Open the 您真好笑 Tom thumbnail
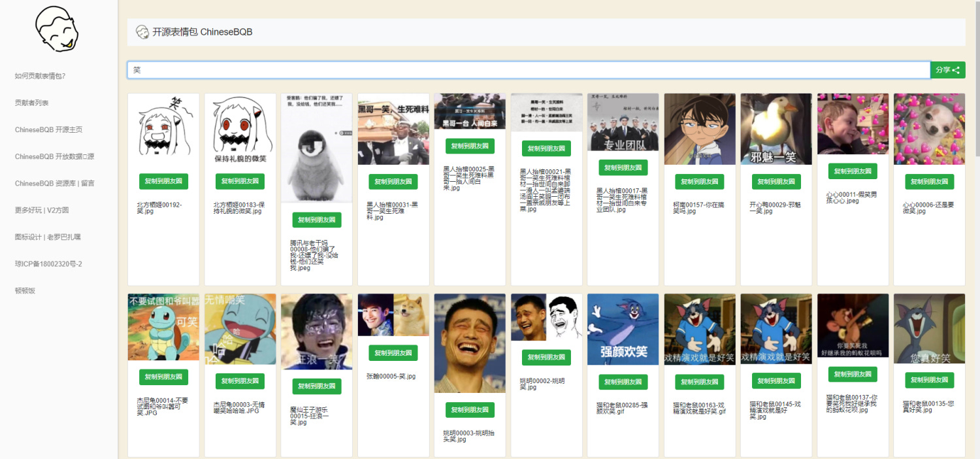 coord(929,329)
